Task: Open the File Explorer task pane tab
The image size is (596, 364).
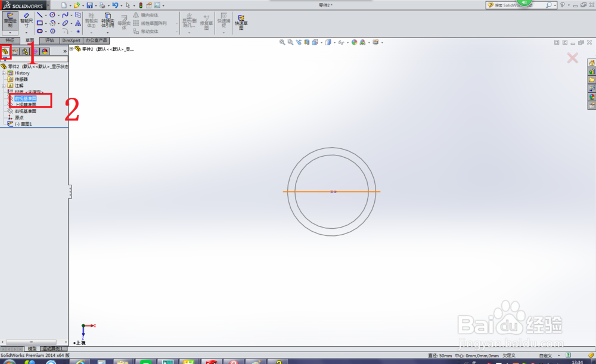Action: pos(592,80)
